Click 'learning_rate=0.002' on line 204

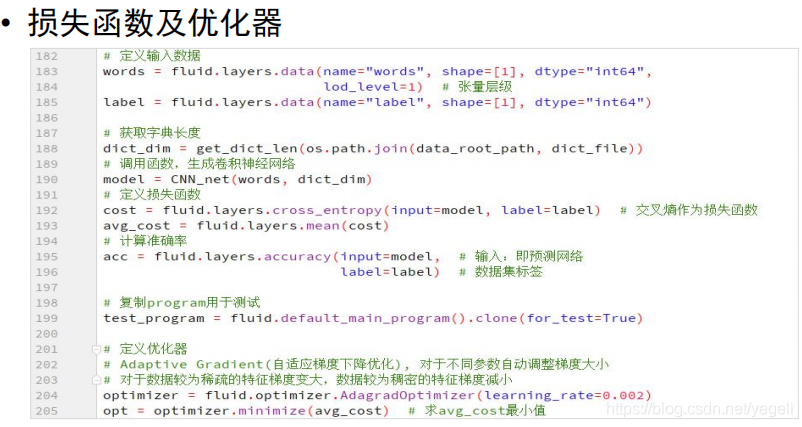[565, 396]
